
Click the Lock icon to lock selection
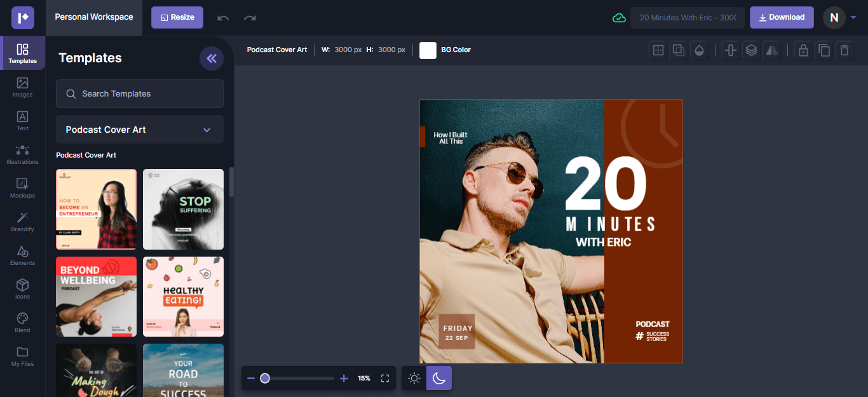point(803,50)
